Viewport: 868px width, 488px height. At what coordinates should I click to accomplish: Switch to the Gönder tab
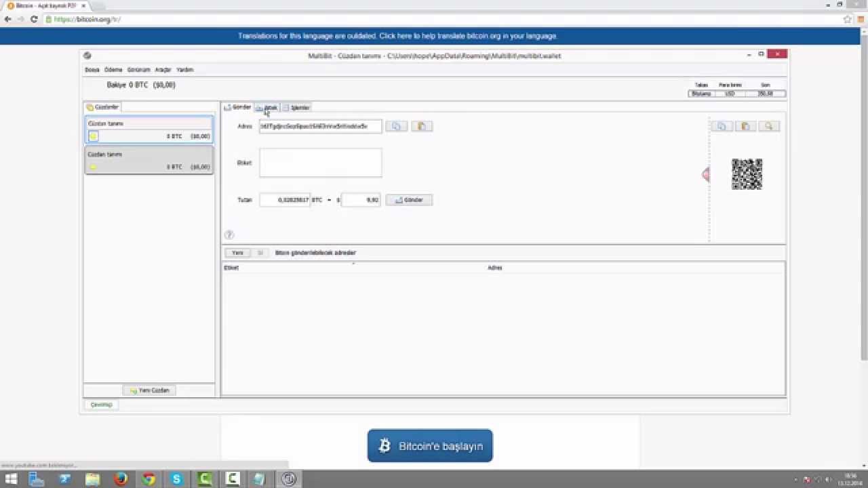(237, 107)
